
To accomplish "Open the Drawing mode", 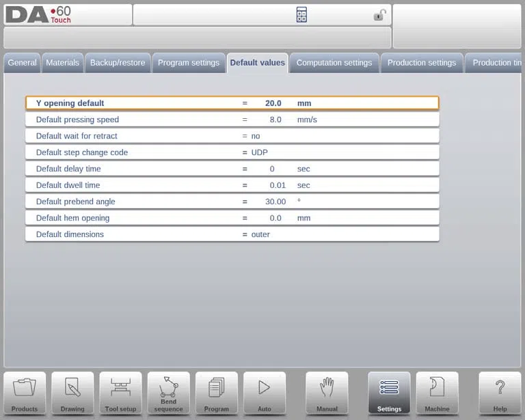I will [72, 393].
